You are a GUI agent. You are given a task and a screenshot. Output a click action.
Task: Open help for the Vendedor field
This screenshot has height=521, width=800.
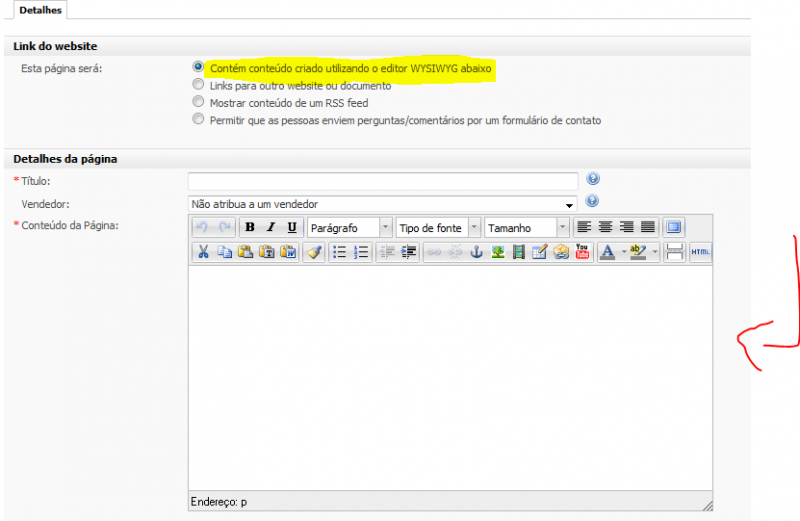click(592, 201)
